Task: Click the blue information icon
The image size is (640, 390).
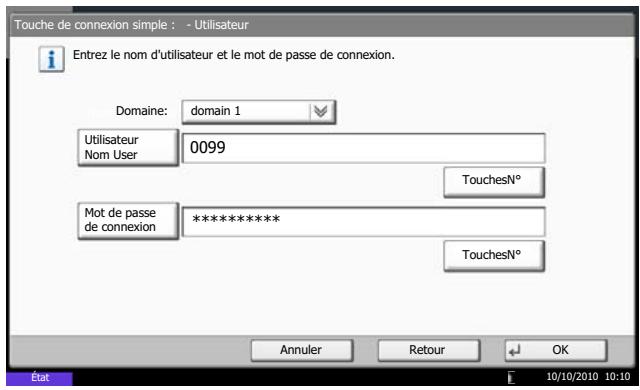Action: 51,60
